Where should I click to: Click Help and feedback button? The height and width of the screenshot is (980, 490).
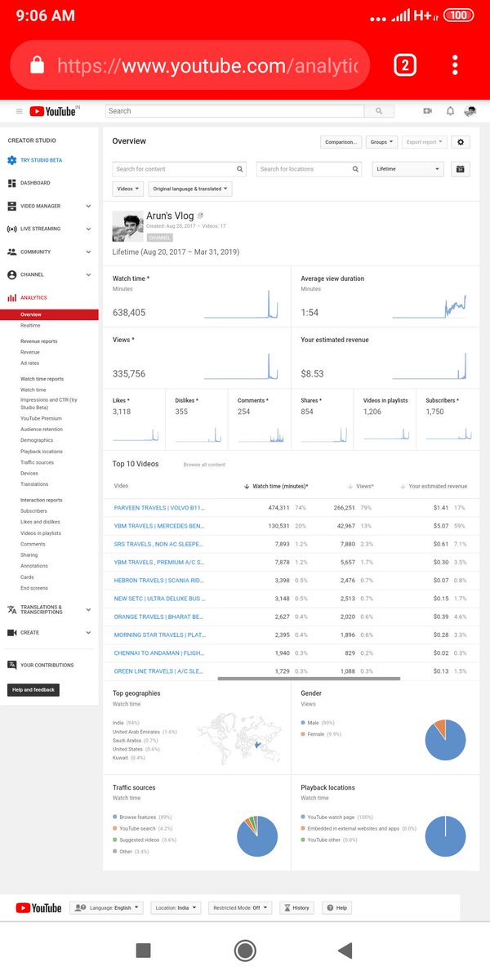33,690
